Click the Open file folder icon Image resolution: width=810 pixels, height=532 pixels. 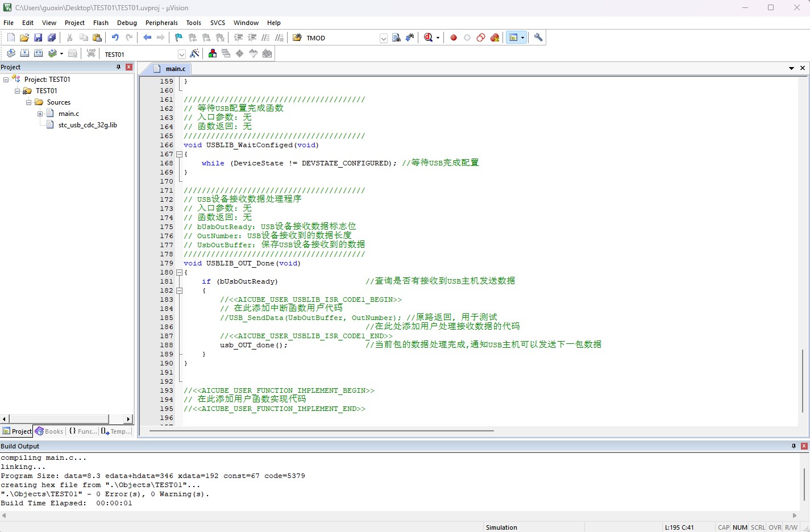[x=24, y=38]
